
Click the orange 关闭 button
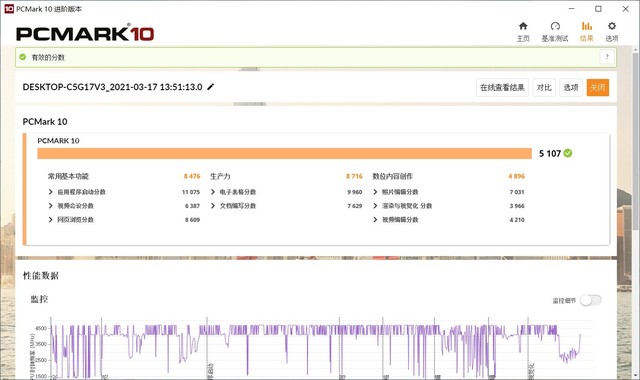tap(598, 87)
